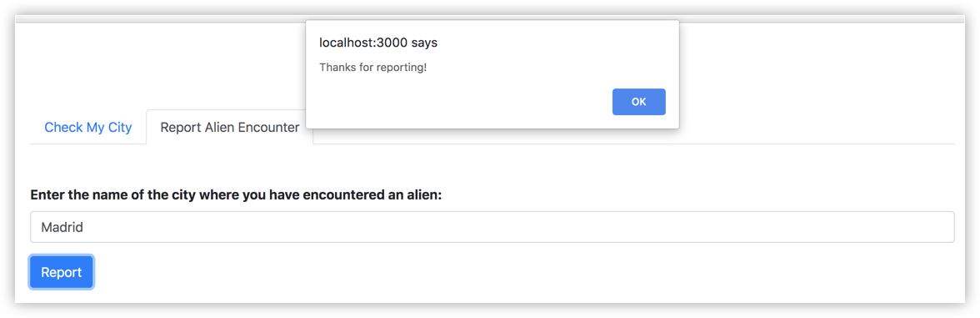
Task: Click the blue Report button
Action: (62, 272)
